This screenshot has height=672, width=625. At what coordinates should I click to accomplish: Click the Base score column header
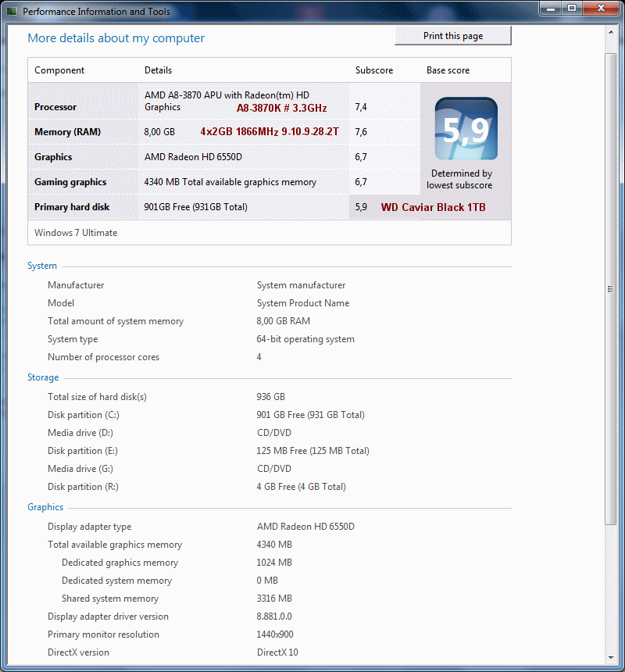coord(448,70)
